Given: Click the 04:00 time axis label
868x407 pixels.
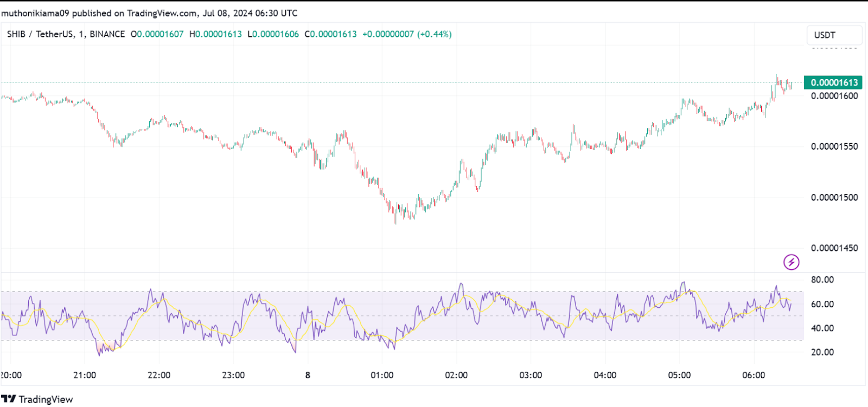Looking at the screenshot, I should click(605, 375).
